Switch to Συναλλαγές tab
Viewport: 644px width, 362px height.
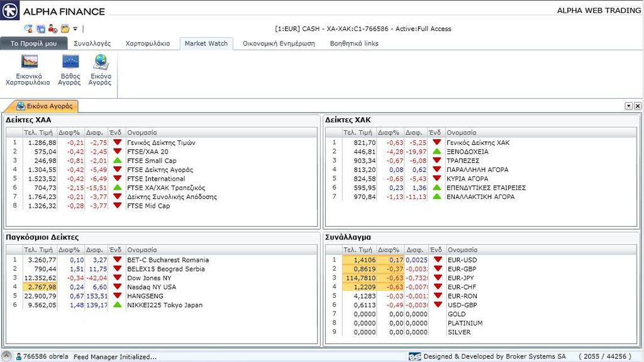point(92,43)
